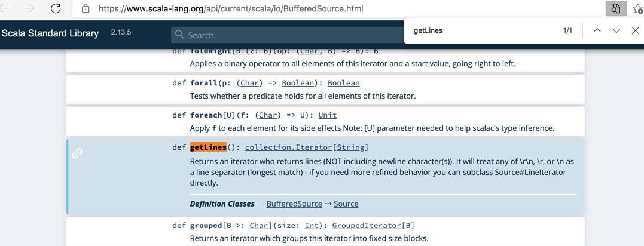Focus the Scaladoc Search field
This screenshot has width=644, height=246.
click(x=288, y=35)
